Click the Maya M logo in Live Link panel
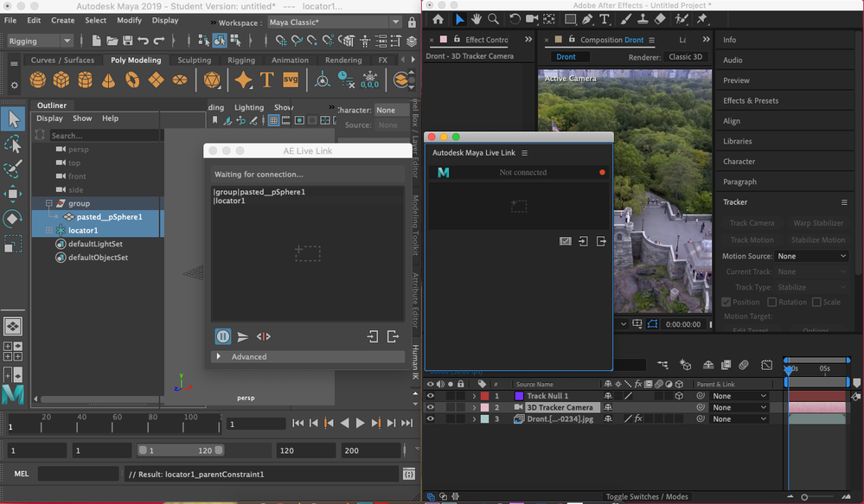The width and height of the screenshot is (864, 504). click(x=443, y=172)
